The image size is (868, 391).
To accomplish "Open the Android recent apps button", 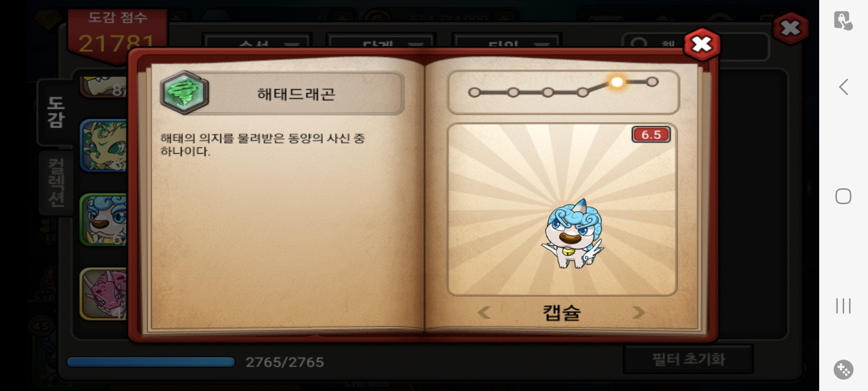I will click(x=843, y=306).
